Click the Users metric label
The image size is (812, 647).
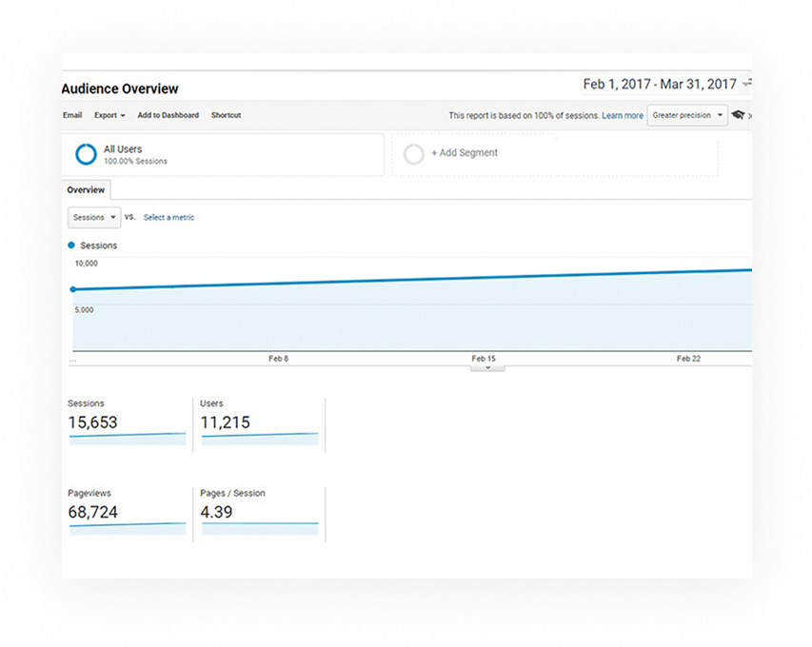click(211, 403)
